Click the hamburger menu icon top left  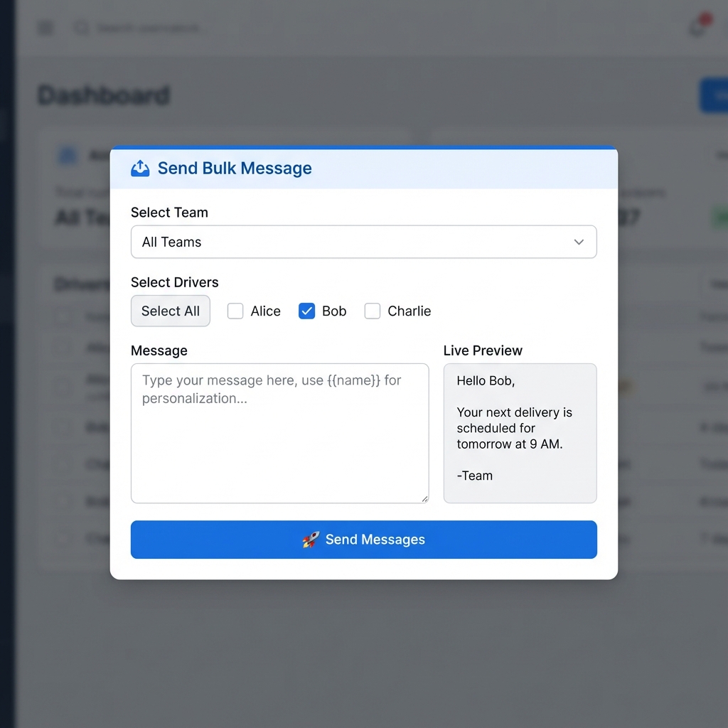[45, 28]
